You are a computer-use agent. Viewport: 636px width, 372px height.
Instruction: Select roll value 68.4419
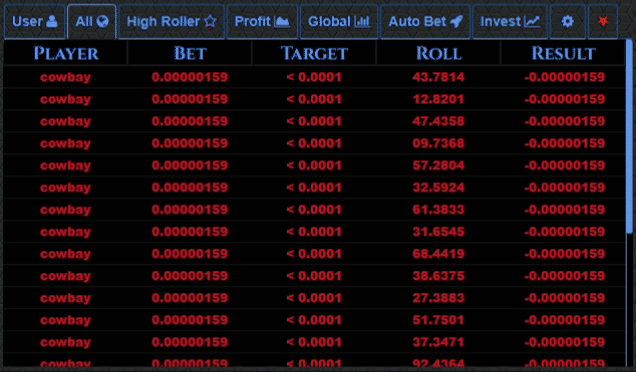[x=438, y=254]
